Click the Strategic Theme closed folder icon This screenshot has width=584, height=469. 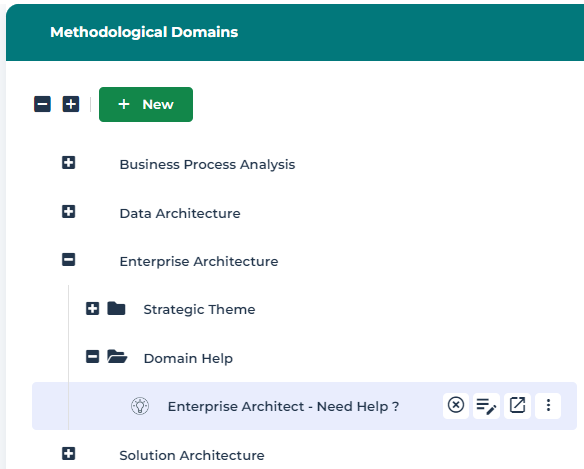tap(116, 308)
